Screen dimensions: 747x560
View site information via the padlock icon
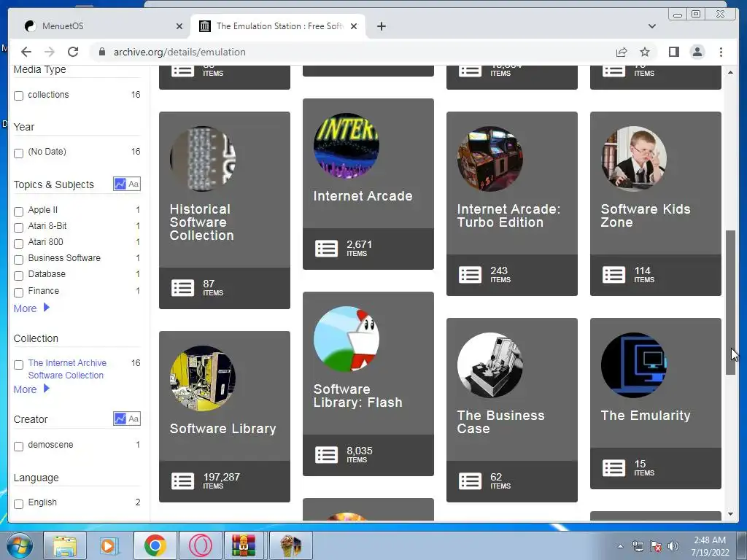coord(102,52)
